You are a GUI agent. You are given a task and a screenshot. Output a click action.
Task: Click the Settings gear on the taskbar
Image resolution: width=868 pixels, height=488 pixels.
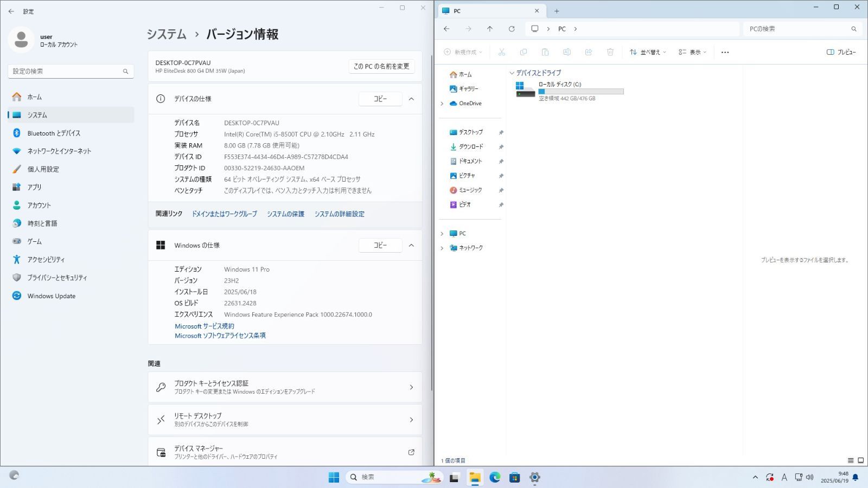pyautogui.click(x=535, y=477)
